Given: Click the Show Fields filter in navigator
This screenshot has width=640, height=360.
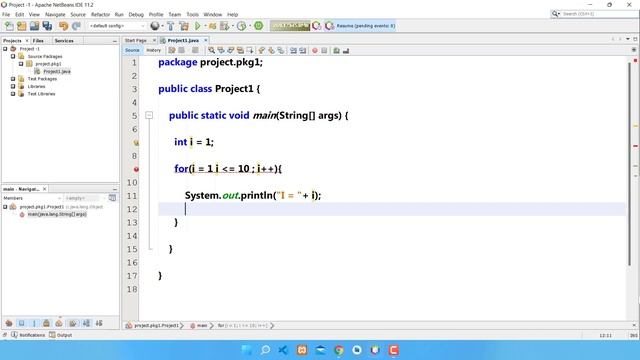Looking at the screenshot, I should tap(22, 323).
